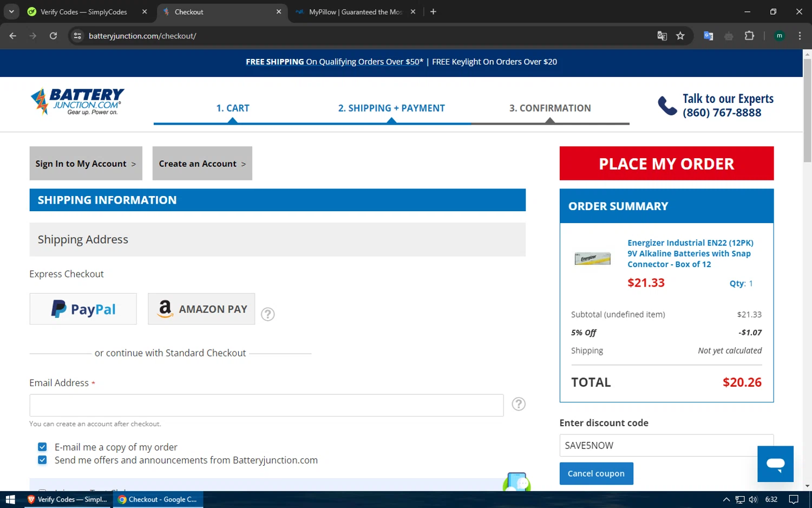The width and height of the screenshot is (812, 508).
Task: Click Sign In to My Account
Action: 86,163
